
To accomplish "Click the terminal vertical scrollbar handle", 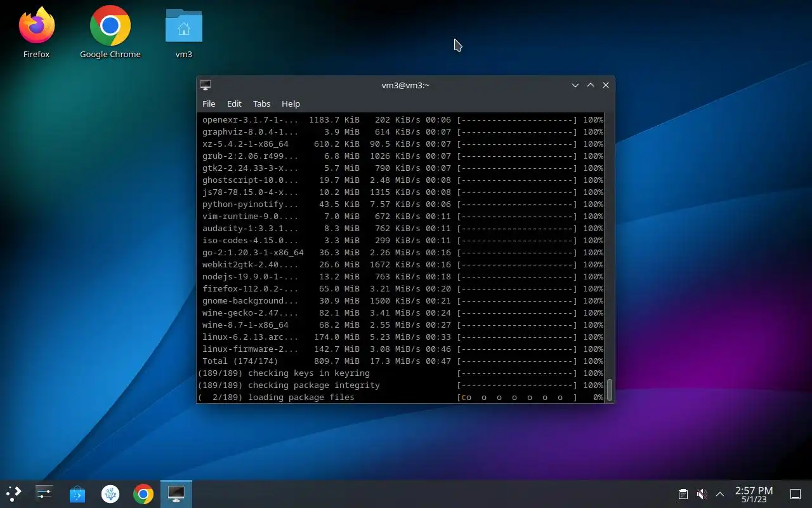I will (x=610, y=390).
